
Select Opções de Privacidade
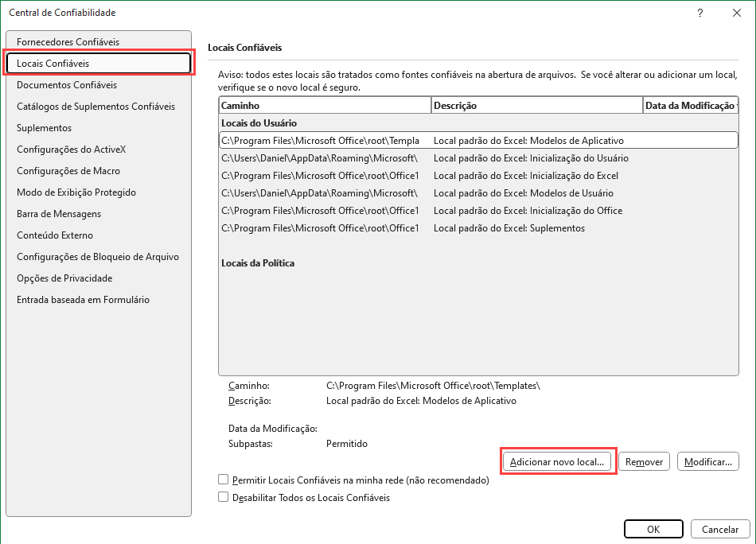coord(99,278)
